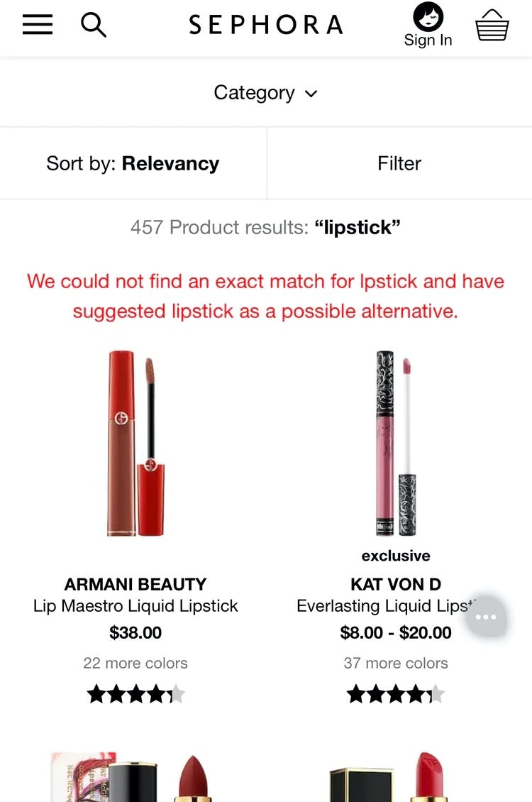Tap the search magnifier icon

coord(94,25)
